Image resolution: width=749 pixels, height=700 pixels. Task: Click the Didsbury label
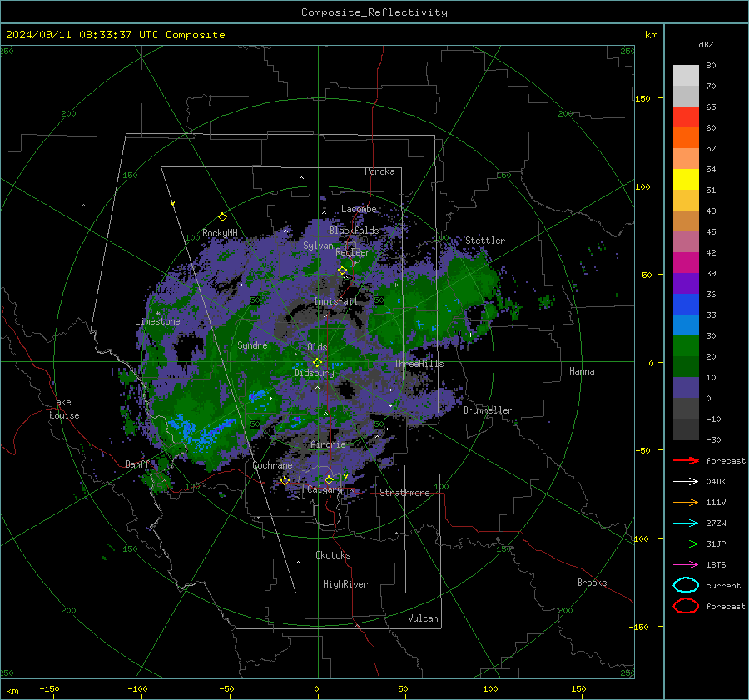coord(315,373)
